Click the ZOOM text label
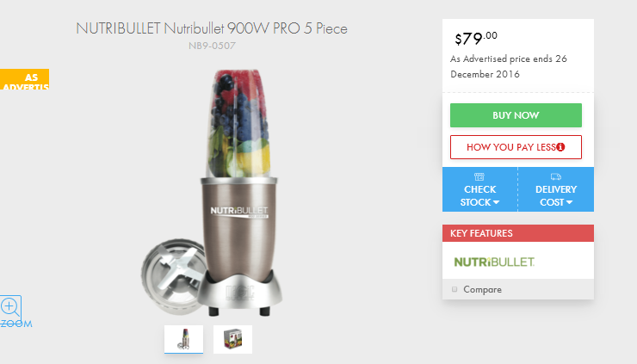The image size is (637, 364). (x=16, y=324)
